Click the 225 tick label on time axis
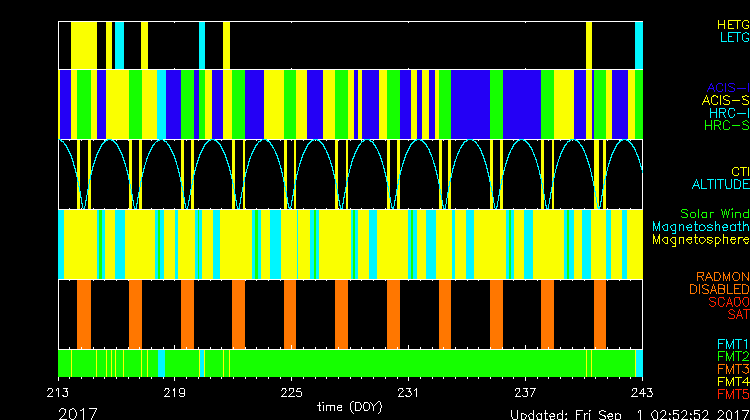Image resolution: width=750 pixels, height=420 pixels. [x=292, y=393]
